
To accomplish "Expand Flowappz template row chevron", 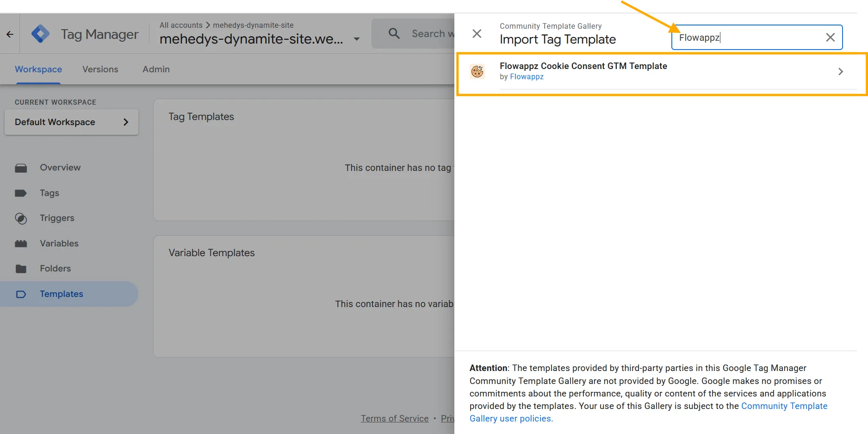I will click(x=840, y=71).
